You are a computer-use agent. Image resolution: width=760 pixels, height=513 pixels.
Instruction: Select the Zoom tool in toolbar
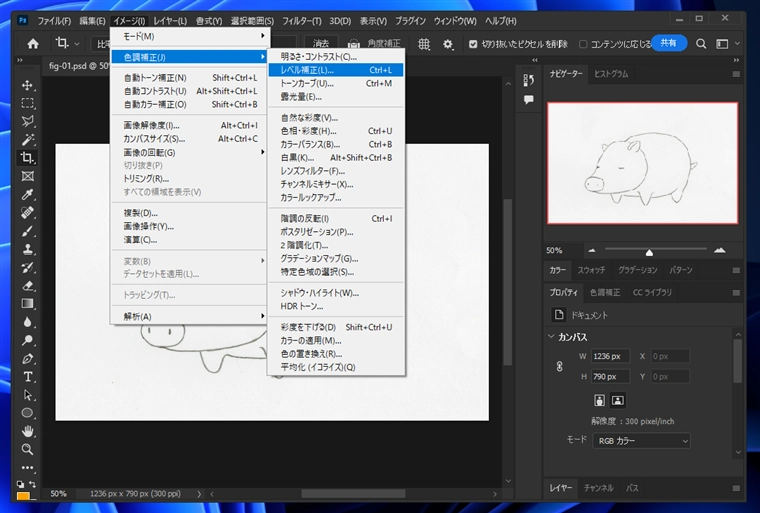click(28, 449)
